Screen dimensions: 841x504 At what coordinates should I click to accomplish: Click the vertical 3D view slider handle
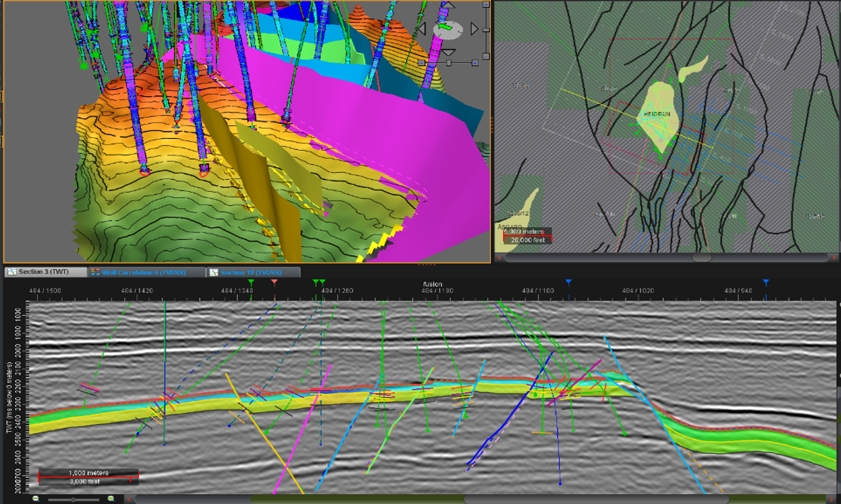pyautogui.click(x=486, y=30)
